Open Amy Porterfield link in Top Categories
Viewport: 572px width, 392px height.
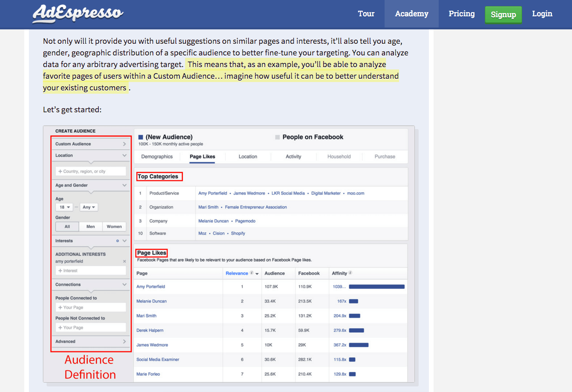(x=213, y=193)
